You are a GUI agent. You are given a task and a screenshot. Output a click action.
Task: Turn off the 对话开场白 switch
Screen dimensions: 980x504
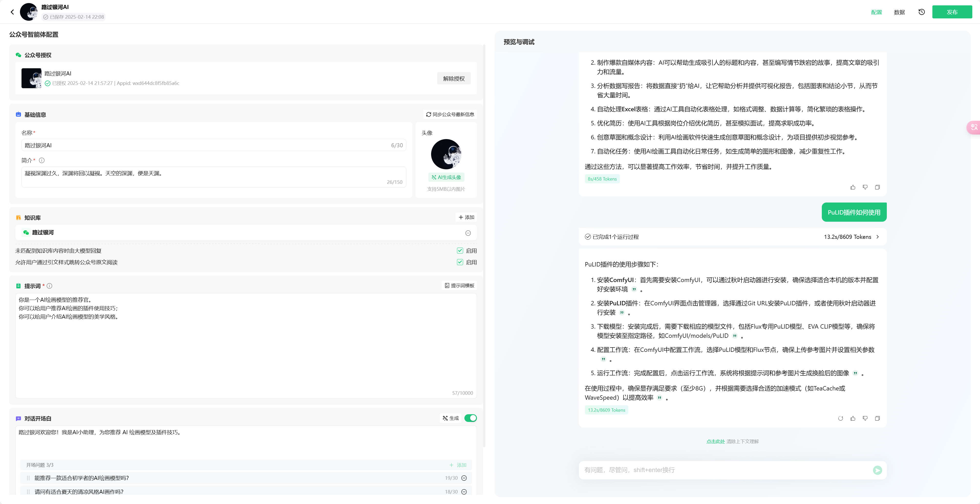click(x=471, y=418)
